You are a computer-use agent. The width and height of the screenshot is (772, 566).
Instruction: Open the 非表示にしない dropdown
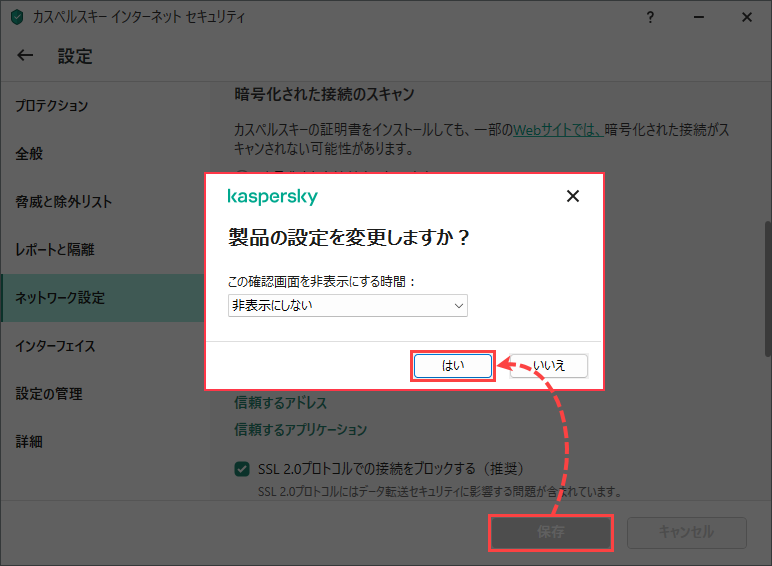[348, 306]
